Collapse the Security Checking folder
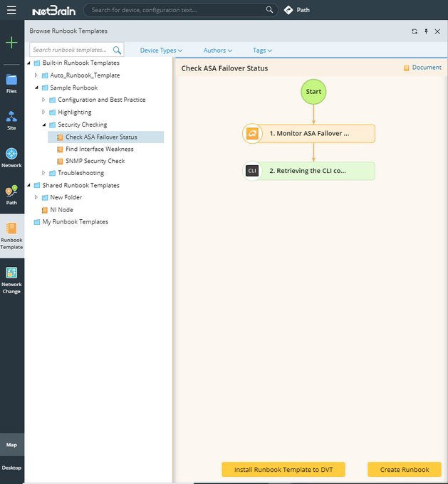The image size is (448, 484). point(44,125)
